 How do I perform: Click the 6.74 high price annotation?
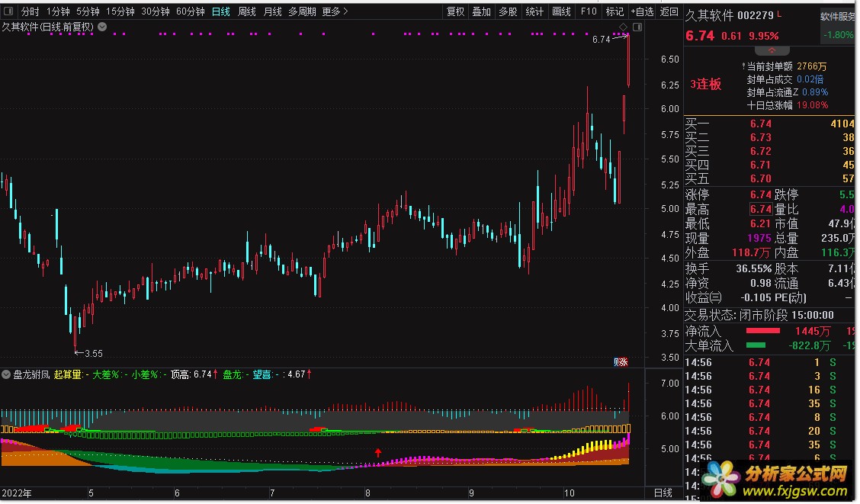coord(601,40)
